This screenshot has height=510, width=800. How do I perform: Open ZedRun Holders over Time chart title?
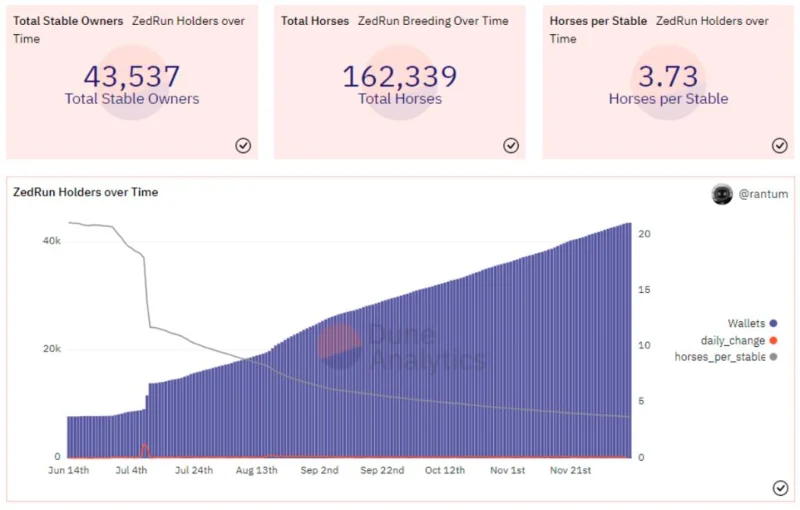click(x=86, y=192)
